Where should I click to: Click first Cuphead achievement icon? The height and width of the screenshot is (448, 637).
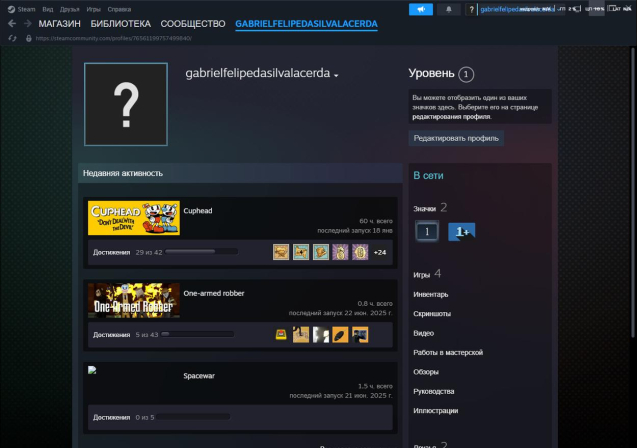[282, 252]
